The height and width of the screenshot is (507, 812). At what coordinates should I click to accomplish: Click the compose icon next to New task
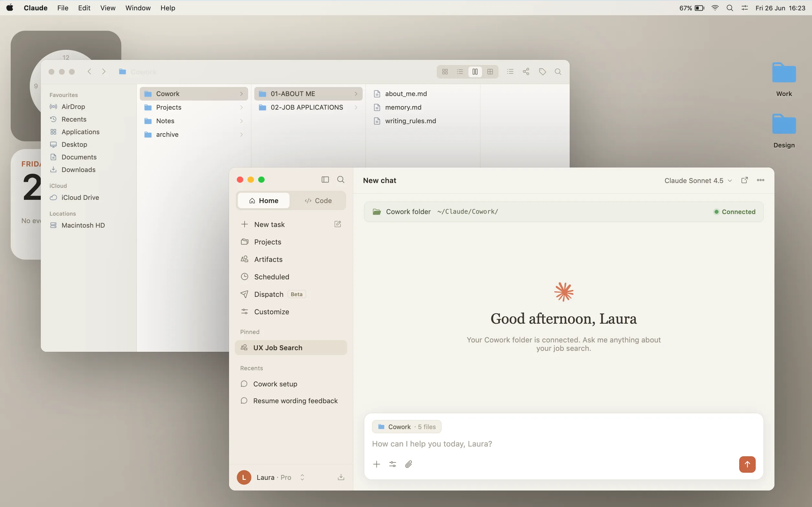pyautogui.click(x=338, y=224)
